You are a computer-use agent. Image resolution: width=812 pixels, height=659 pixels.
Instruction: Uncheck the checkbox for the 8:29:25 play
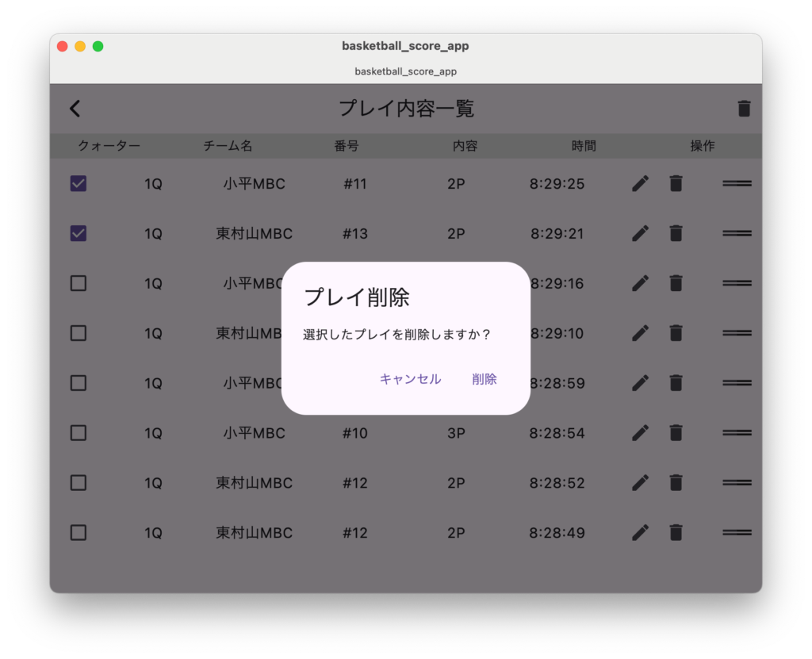[x=79, y=183]
